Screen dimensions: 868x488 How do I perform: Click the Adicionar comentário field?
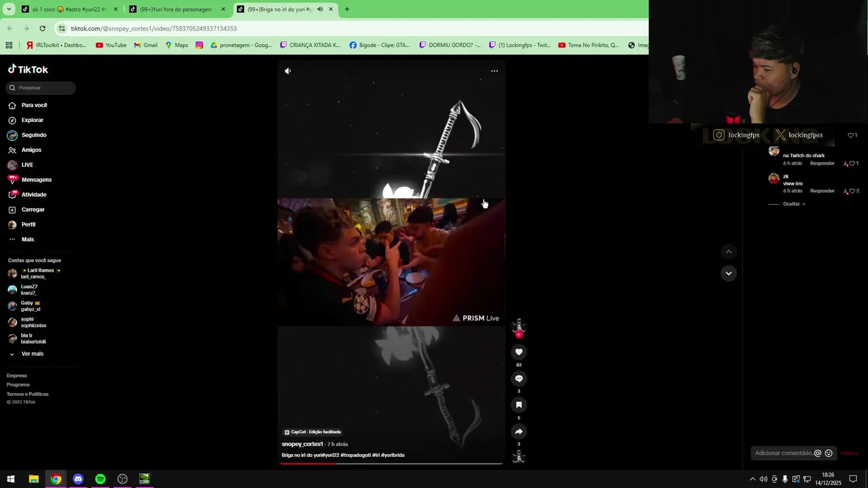click(783, 453)
